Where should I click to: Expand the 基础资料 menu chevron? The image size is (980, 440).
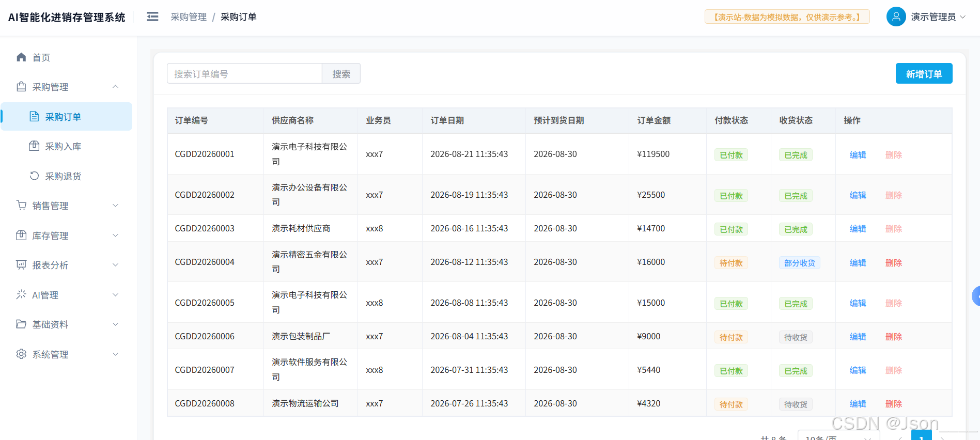(x=116, y=324)
